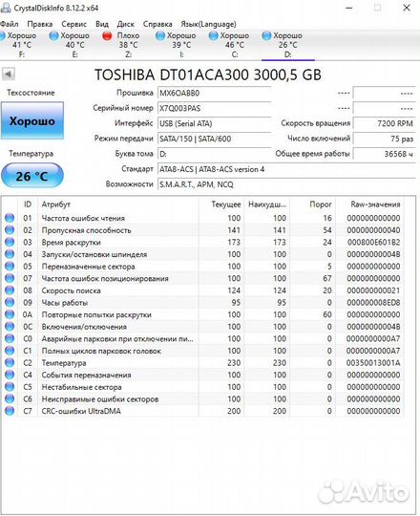Click status orb for attribute C1
Screen dimensions: 420x516
(10, 351)
